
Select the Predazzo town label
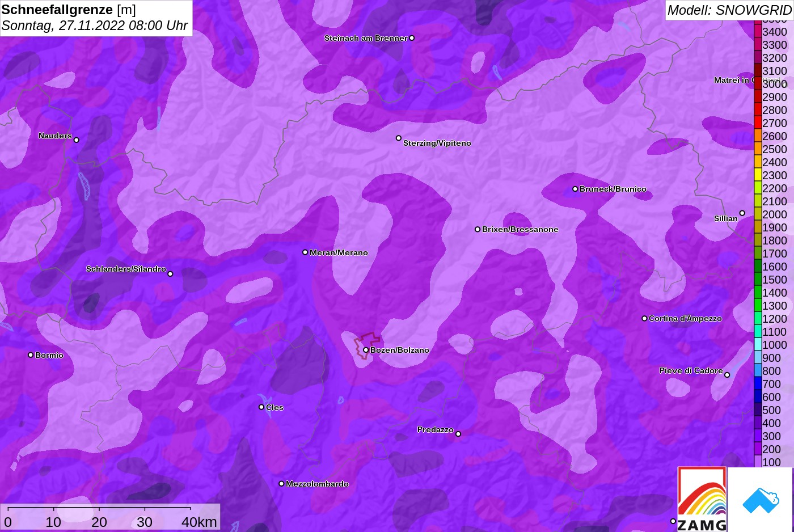[435, 429]
